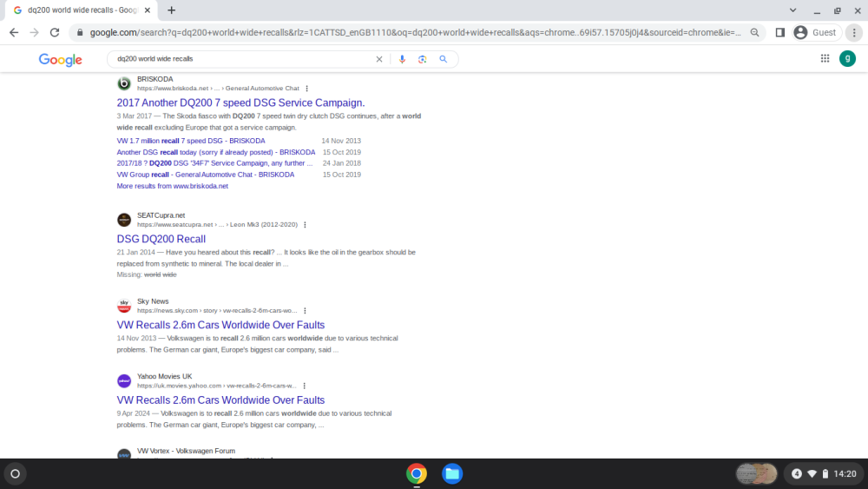Open the notification count badge in tray
This screenshot has height=489, width=868.
[797, 473]
